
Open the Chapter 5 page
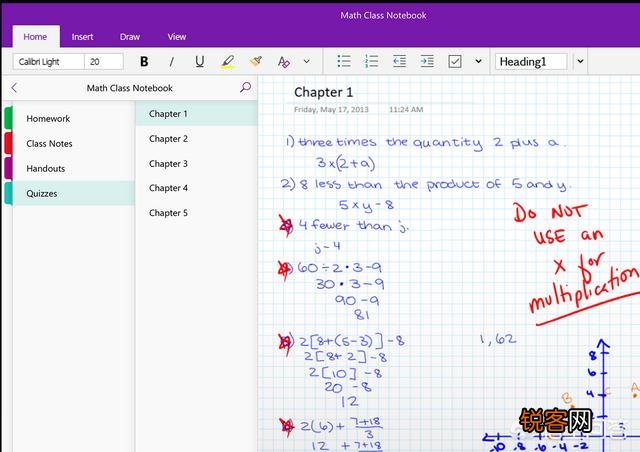pos(196,213)
